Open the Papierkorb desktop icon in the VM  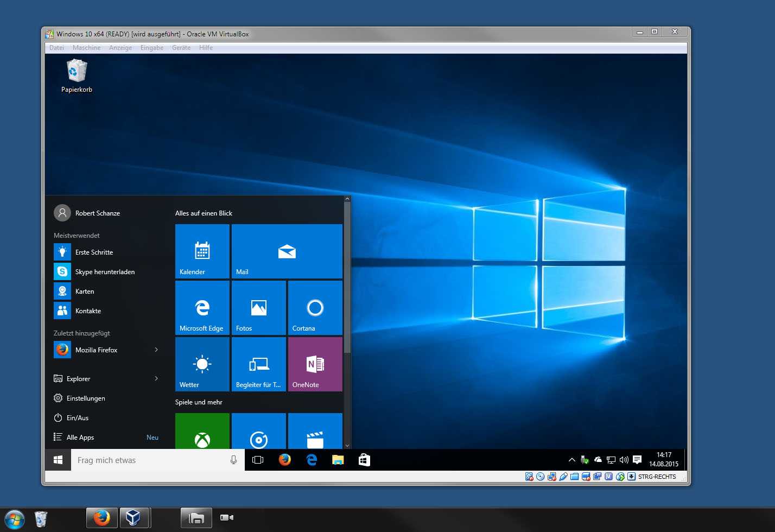point(77,76)
